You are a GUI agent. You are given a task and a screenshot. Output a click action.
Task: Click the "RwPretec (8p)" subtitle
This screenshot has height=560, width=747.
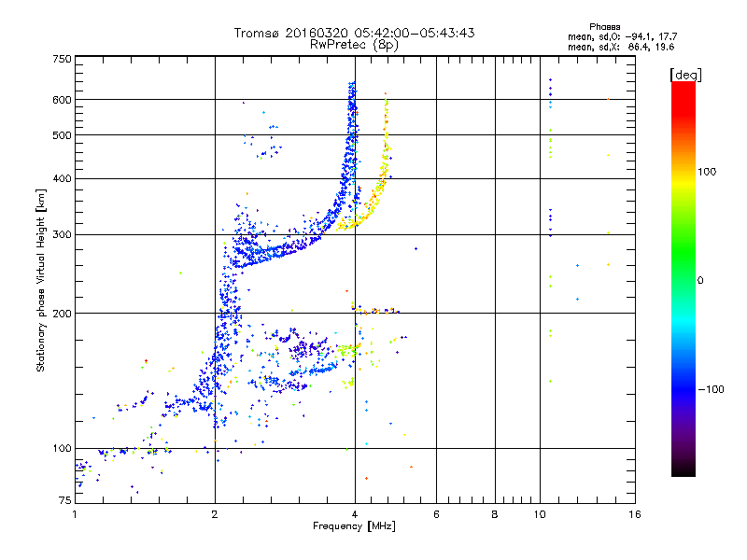coord(354,45)
